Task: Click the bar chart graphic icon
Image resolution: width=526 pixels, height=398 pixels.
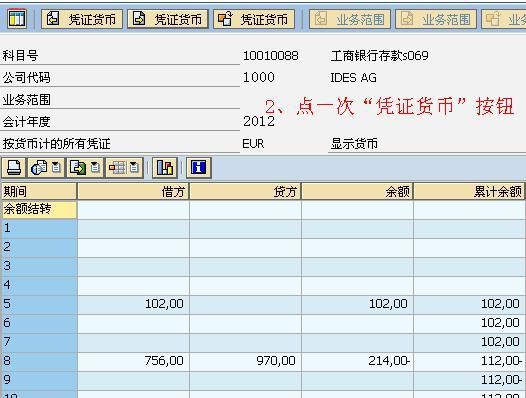Action: [165, 167]
